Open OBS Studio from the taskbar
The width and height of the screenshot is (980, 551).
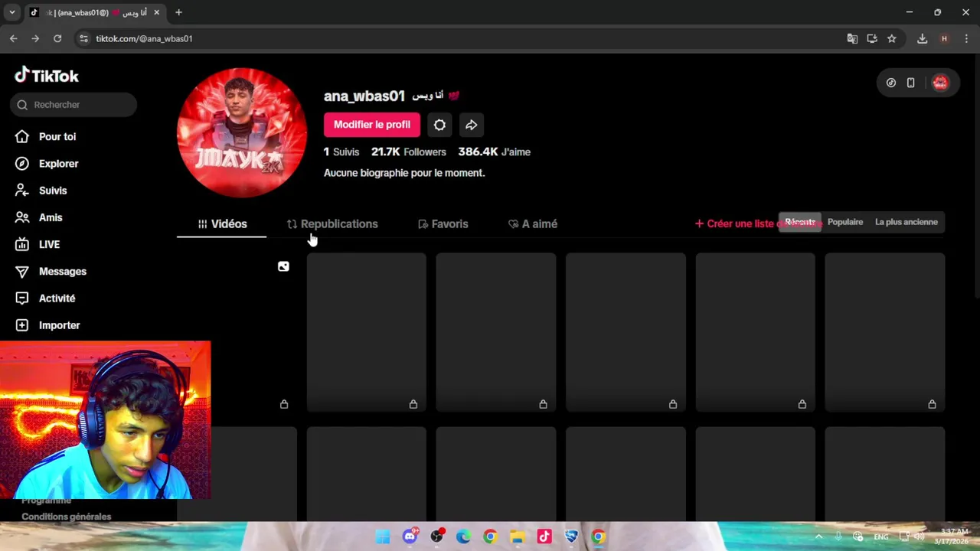tap(436, 536)
